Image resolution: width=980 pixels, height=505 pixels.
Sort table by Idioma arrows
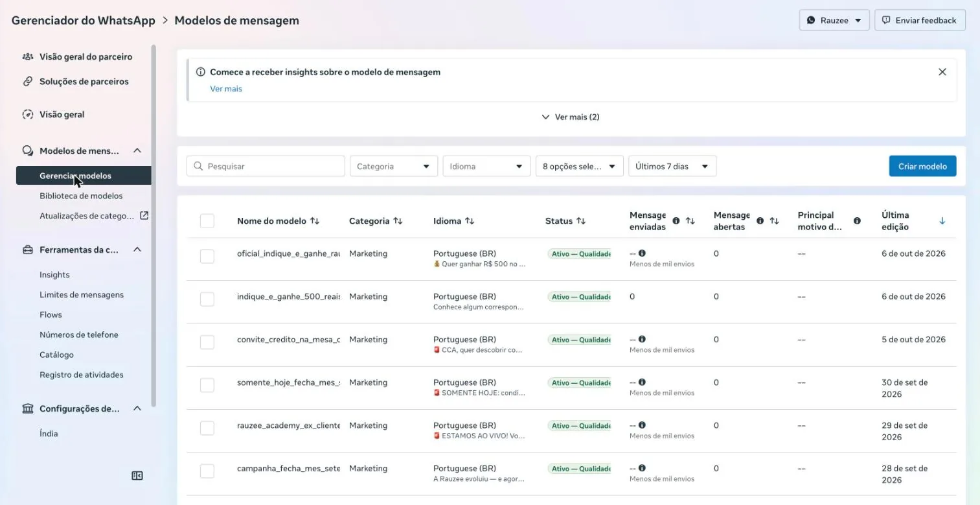[x=470, y=221]
